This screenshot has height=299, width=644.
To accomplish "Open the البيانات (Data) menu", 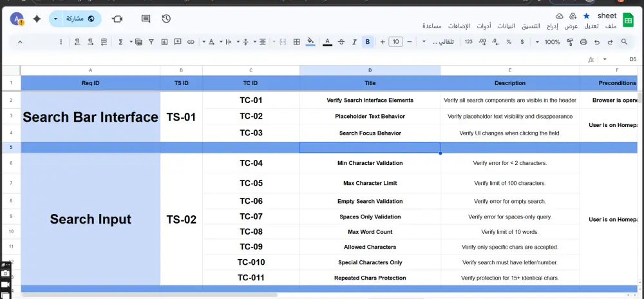I will coord(506,26).
